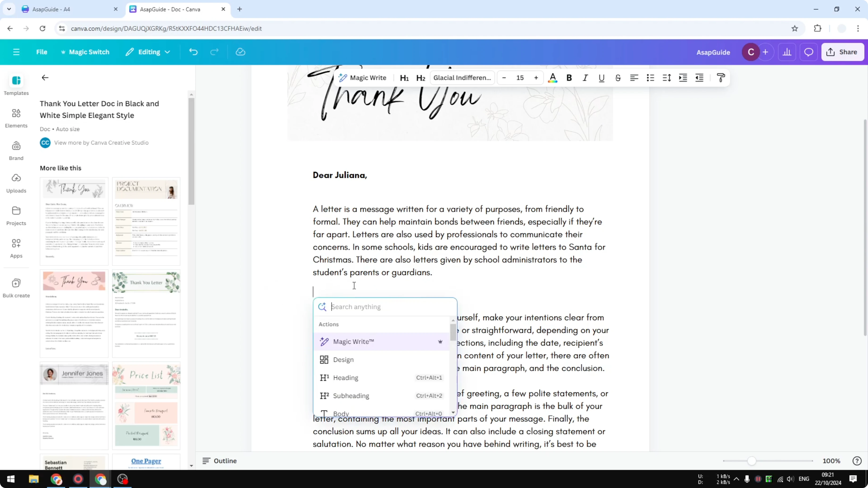Viewport: 868px width, 488px height.
Task: Click the Share button
Action: tap(843, 52)
